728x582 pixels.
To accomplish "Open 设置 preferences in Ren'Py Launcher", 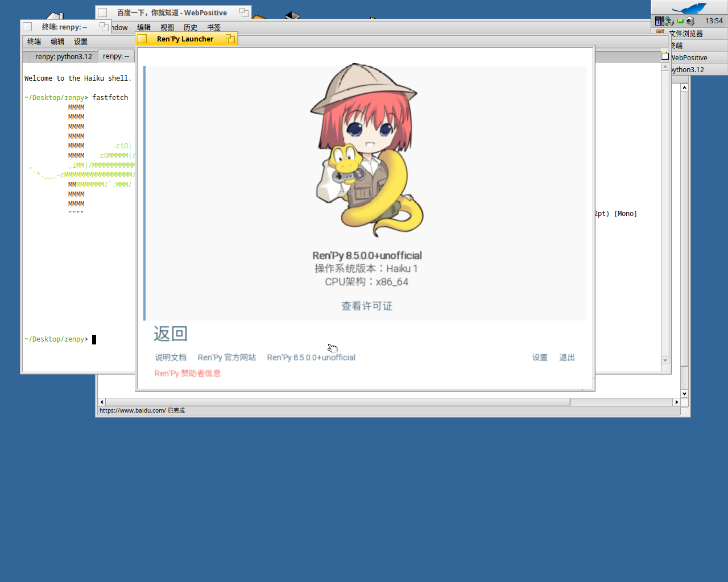I will 540,357.
